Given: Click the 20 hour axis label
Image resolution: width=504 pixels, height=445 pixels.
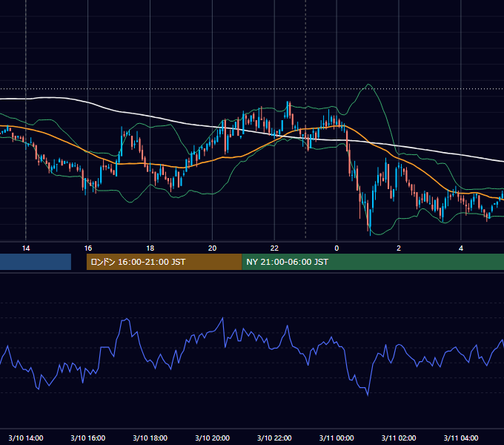Looking at the screenshot, I should point(212,248).
